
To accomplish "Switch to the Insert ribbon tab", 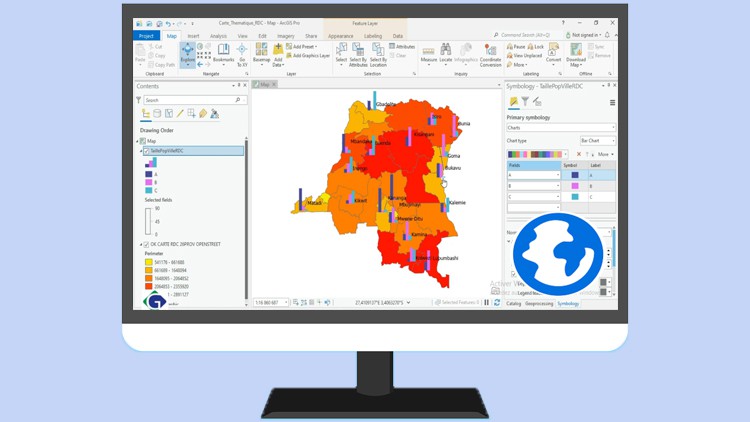I will 193,36.
